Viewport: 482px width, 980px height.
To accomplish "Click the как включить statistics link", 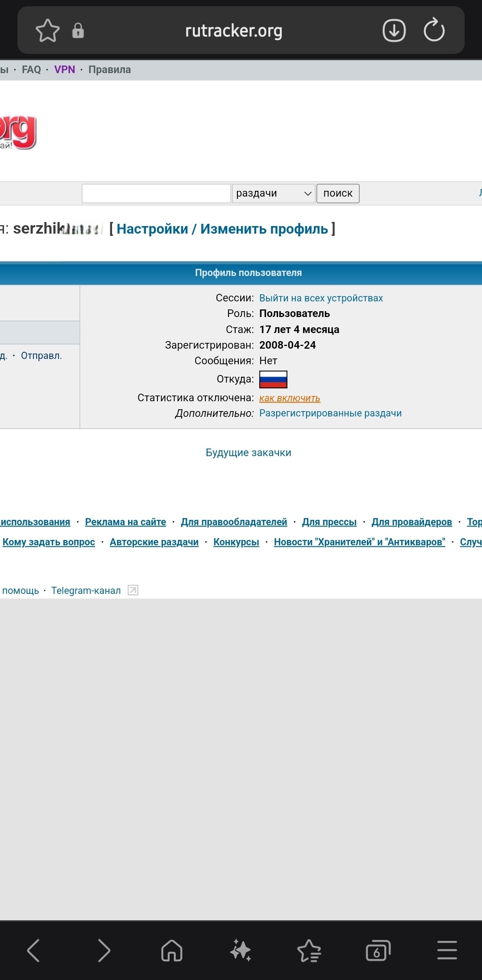I will 290,398.
